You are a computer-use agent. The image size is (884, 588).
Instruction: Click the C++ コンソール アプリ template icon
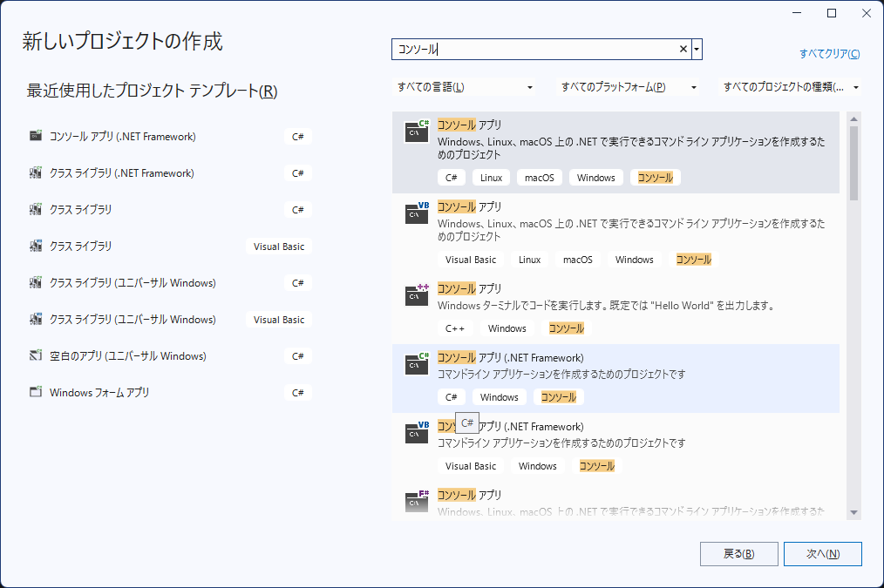tap(416, 296)
